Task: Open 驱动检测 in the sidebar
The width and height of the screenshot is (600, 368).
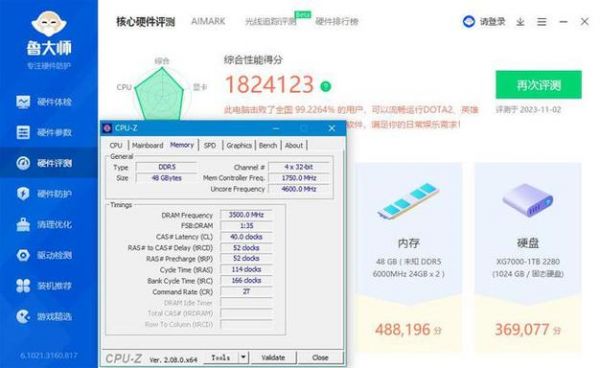Action: [x=44, y=255]
